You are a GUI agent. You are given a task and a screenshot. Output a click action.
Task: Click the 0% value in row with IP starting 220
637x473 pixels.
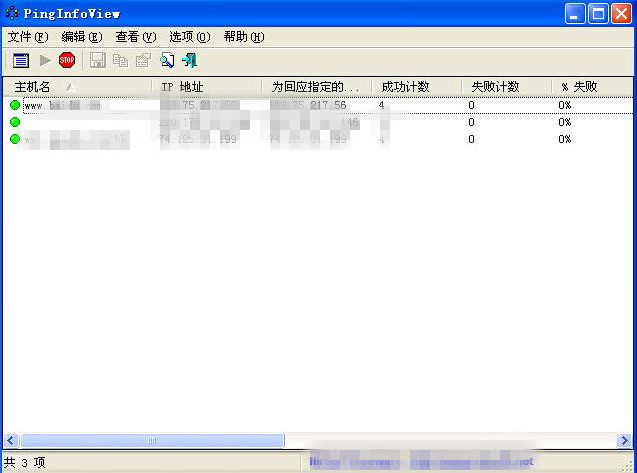(x=565, y=122)
